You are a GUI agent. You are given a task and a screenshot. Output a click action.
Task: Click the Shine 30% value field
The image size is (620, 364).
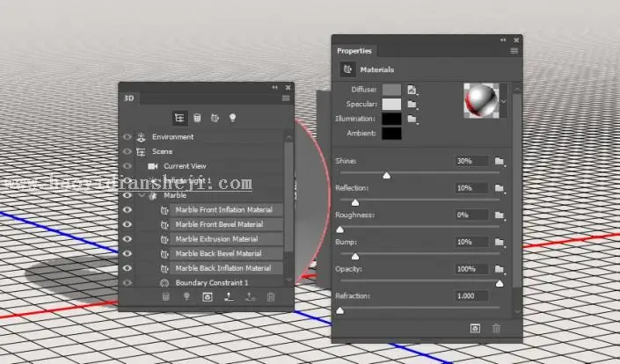pyautogui.click(x=471, y=161)
